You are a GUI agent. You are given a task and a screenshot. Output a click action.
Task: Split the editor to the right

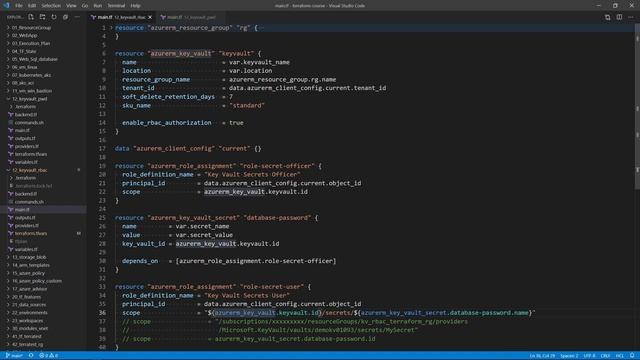(x=619, y=17)
